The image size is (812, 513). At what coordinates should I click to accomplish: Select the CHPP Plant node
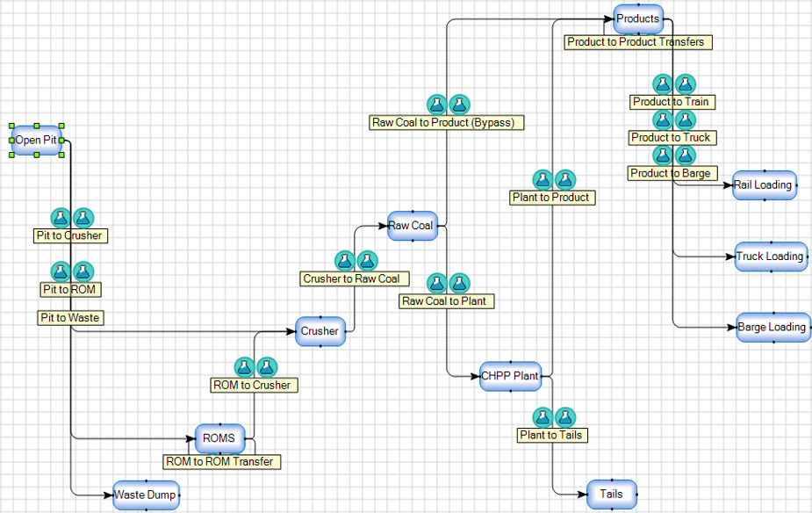510,376
